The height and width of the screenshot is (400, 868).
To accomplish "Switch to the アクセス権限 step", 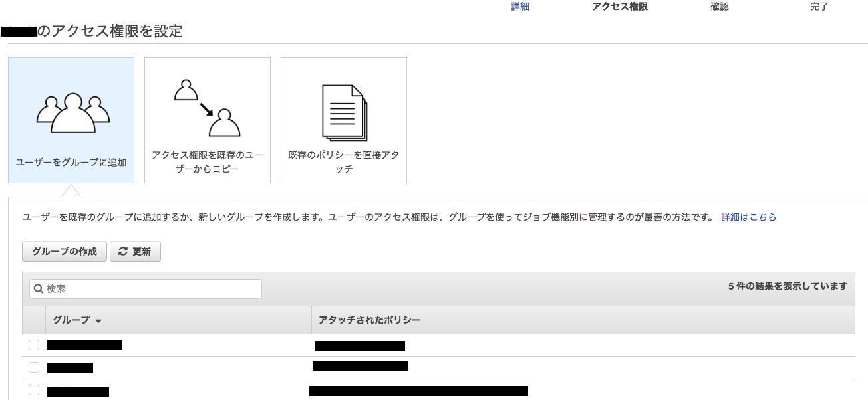I will [620, 6].
